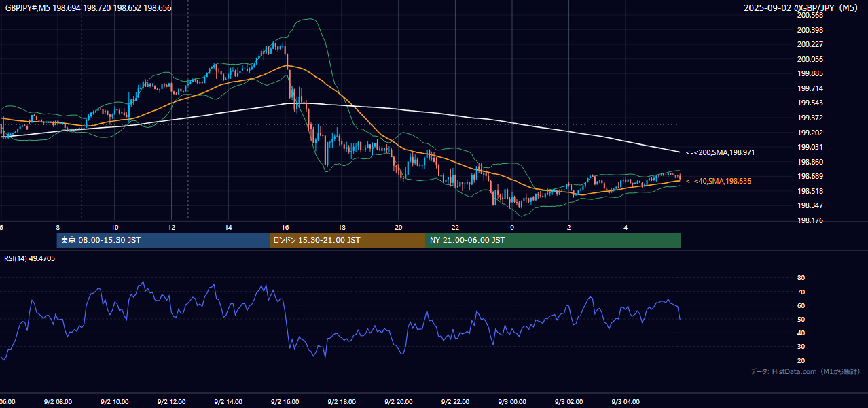This screenshot has height=408, width=868.
Task: Click price axis value 198.860
Action: (x=810, y=162)
